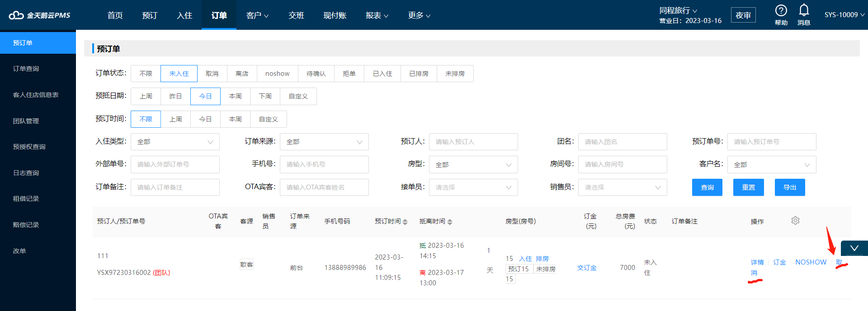Set booking time filter to 自定义
The image size is (868, 311).
pyautogui.click(x=269, y=119)
